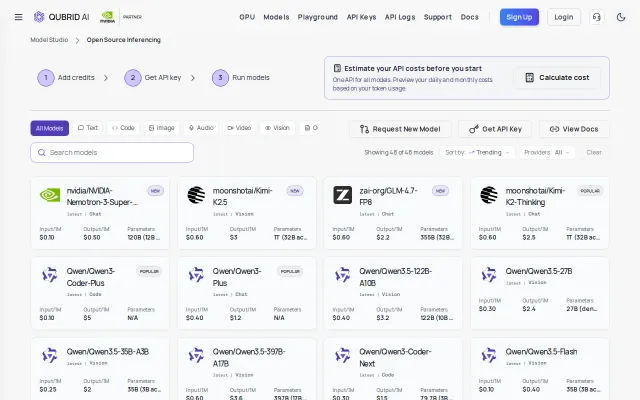Open the Qwen/Qwen3.5-Flash model title
640x400 pixels.
[541, 351]
